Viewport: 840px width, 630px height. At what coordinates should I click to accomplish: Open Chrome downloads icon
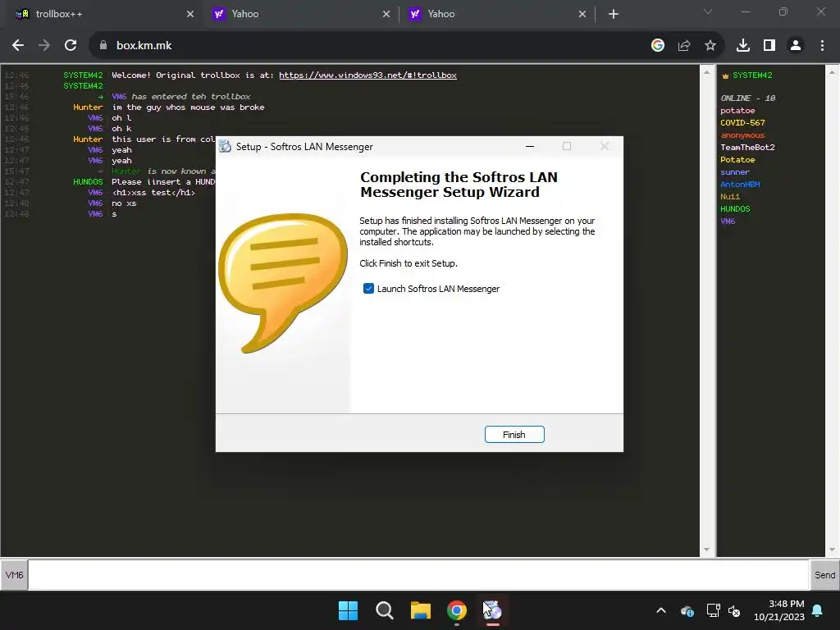point(743,46)
